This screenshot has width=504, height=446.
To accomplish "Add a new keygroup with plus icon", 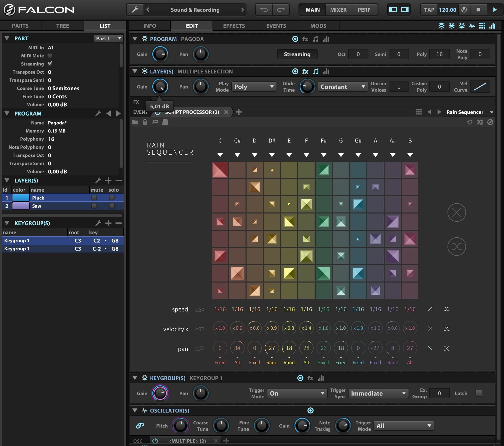I will click(108, 223).
